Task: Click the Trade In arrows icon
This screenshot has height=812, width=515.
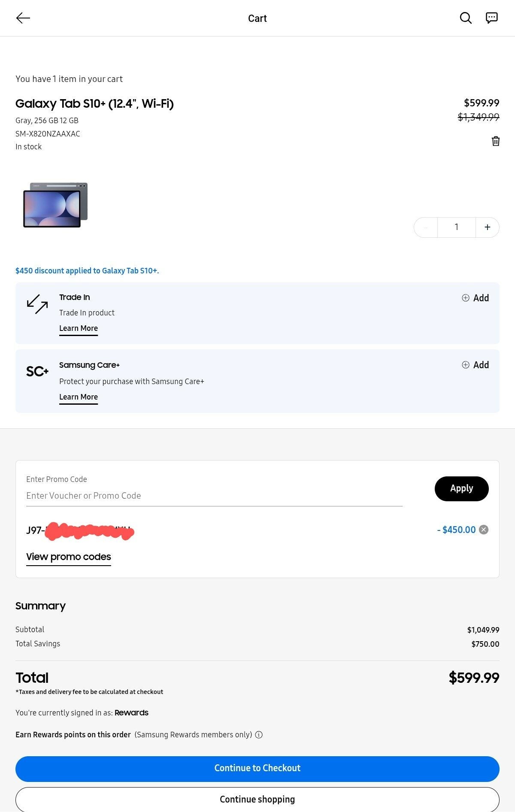Action: coord(37,305)
